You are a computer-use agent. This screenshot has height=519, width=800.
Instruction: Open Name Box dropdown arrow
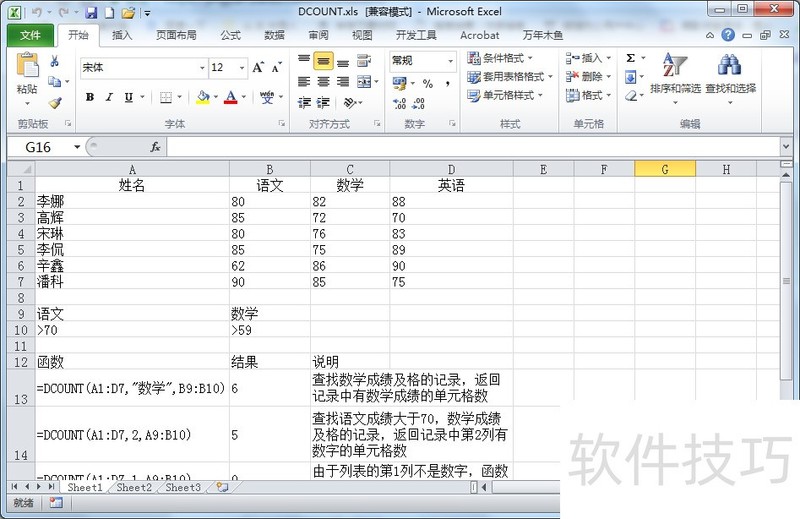77,147
